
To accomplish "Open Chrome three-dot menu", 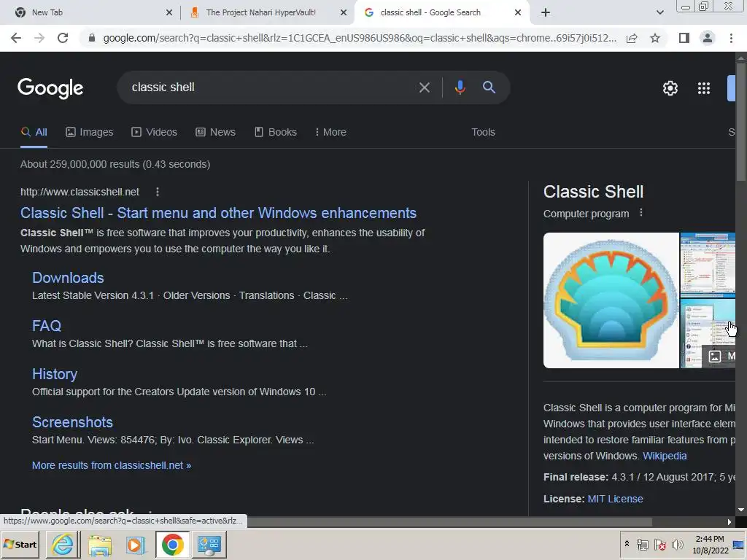I will pyautogui.click(x=731, y=38).
